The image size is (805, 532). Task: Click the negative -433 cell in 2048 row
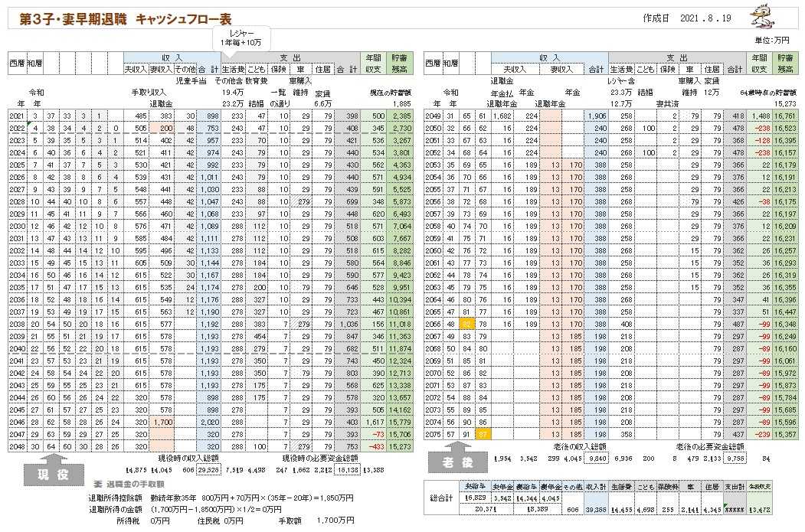pyautogui.click(x=375, y=446)
